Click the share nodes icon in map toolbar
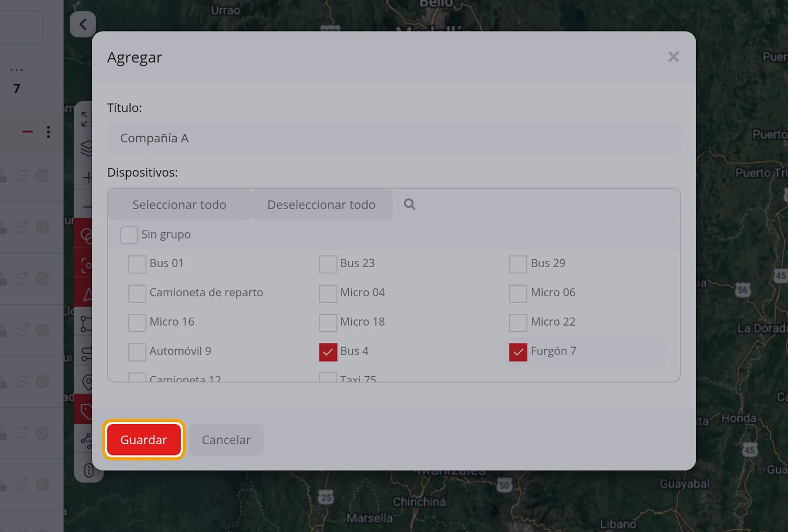788x532 pixels. 86,440
